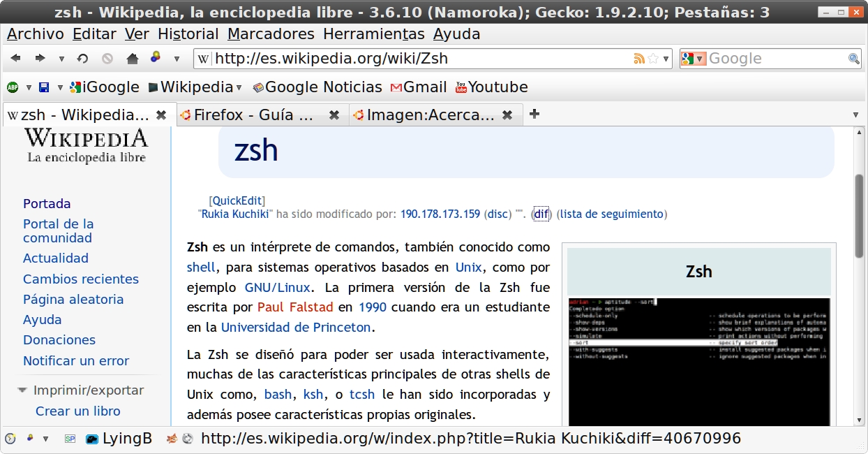Close the Imagen:Acerca tab
Viewport: 868px width, 454px height.
tap(507, 115)
